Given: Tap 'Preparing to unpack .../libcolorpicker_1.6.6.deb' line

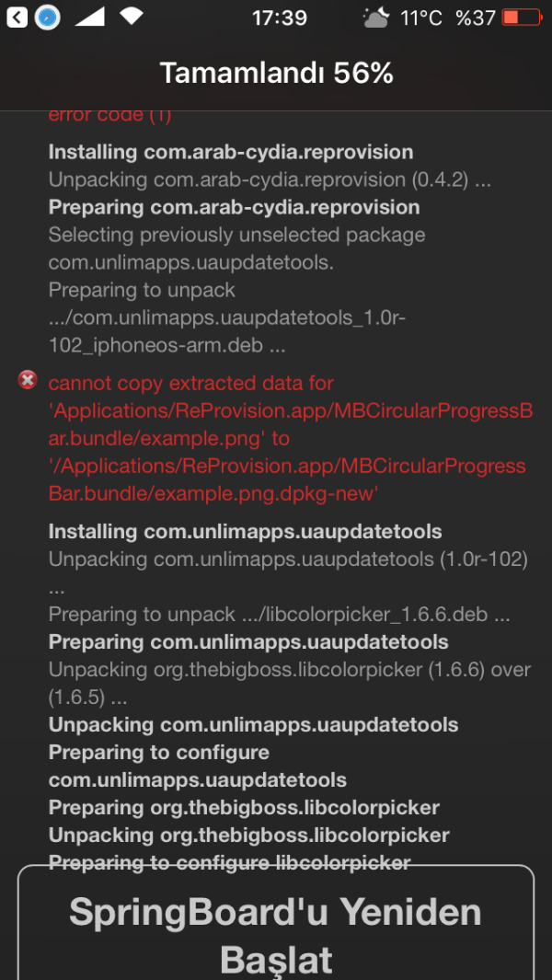Looking at the screenshot, I should [x=280, y=615].
